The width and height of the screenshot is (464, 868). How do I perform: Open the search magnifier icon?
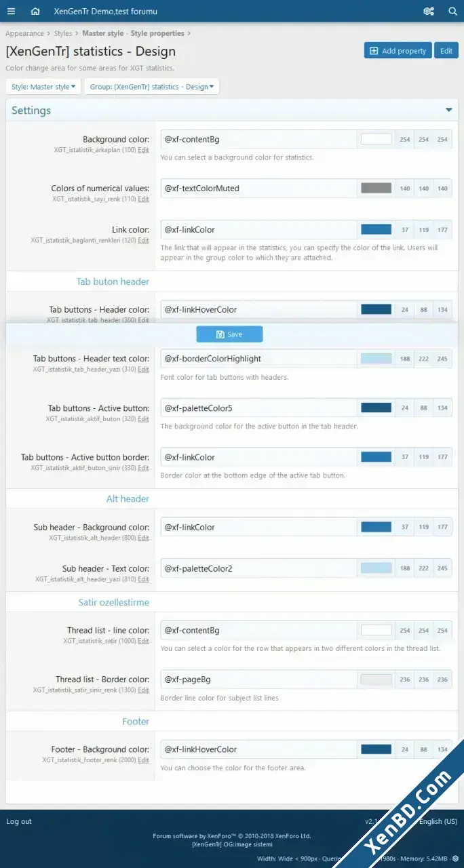coord(452,11)
